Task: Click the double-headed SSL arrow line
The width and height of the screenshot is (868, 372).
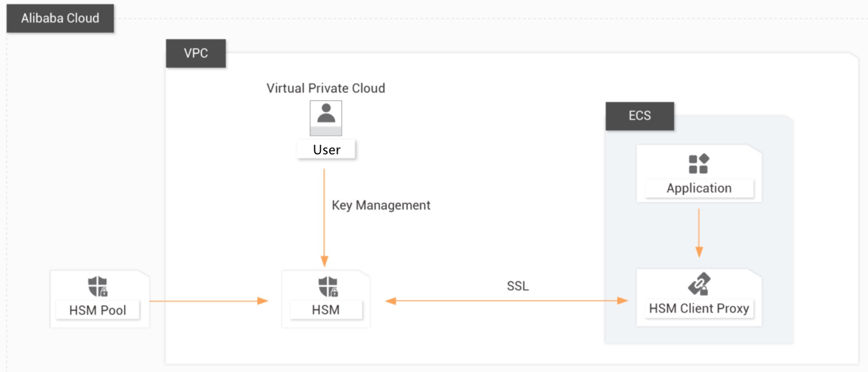Action: (x=506, y=301)
